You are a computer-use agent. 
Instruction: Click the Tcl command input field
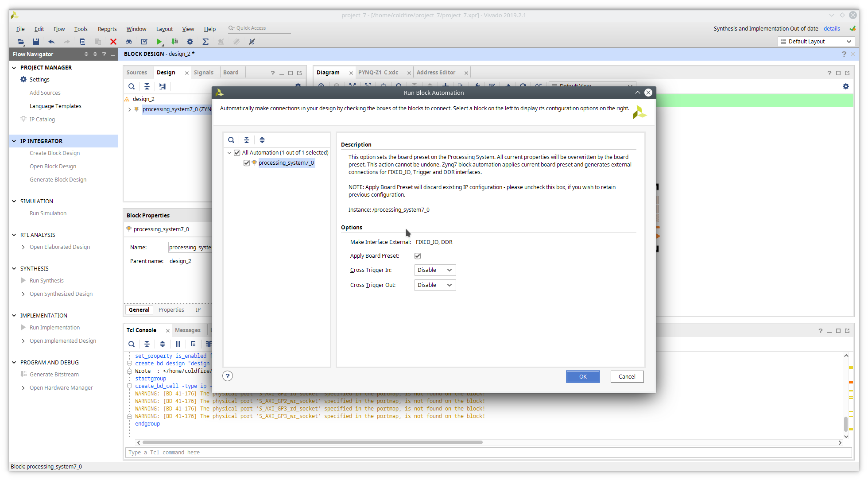coord(489,453)
